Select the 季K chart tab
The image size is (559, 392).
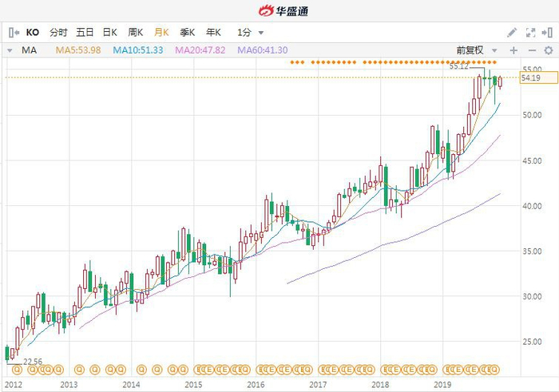(x=187, y=33)
